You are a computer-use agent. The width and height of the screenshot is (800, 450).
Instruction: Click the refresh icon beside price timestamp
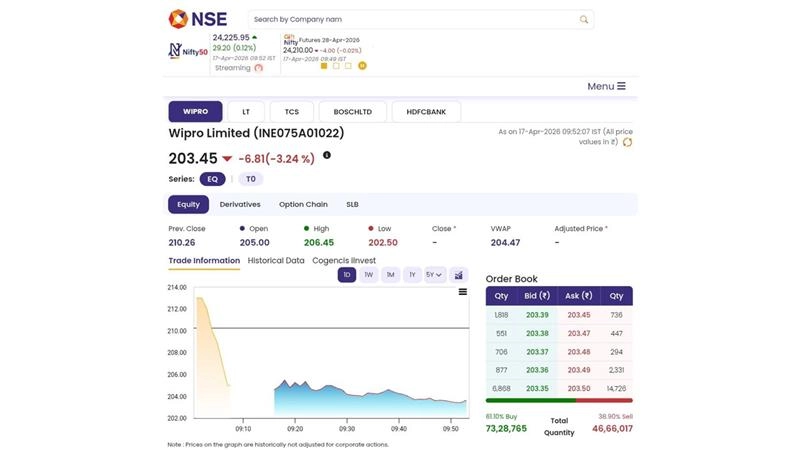point(627,142)
